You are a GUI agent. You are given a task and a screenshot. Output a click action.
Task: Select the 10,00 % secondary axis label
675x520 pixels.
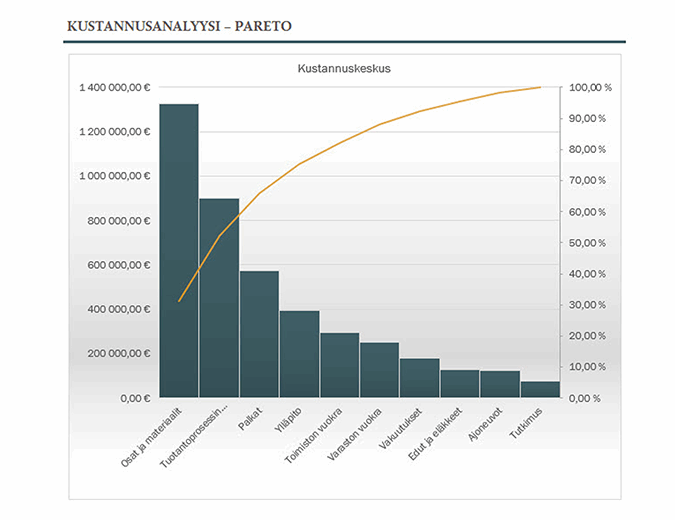point(589,367)
